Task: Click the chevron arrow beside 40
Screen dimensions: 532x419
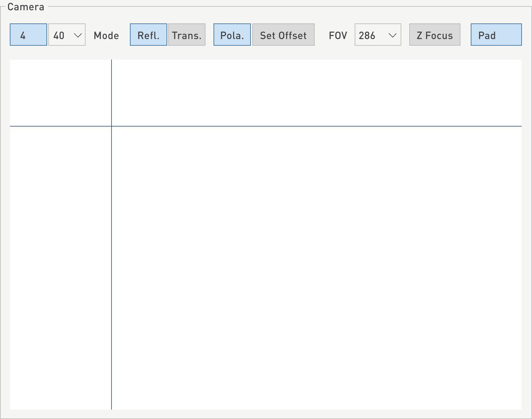Action: [x=78, y=35]
